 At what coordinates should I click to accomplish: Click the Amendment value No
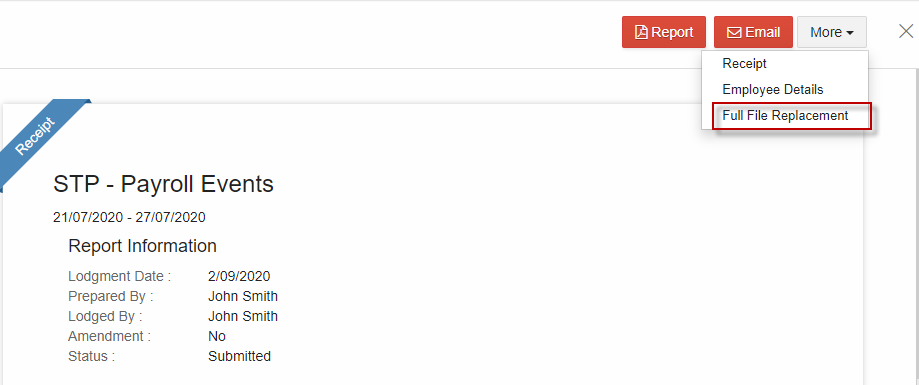coord(217,336)
